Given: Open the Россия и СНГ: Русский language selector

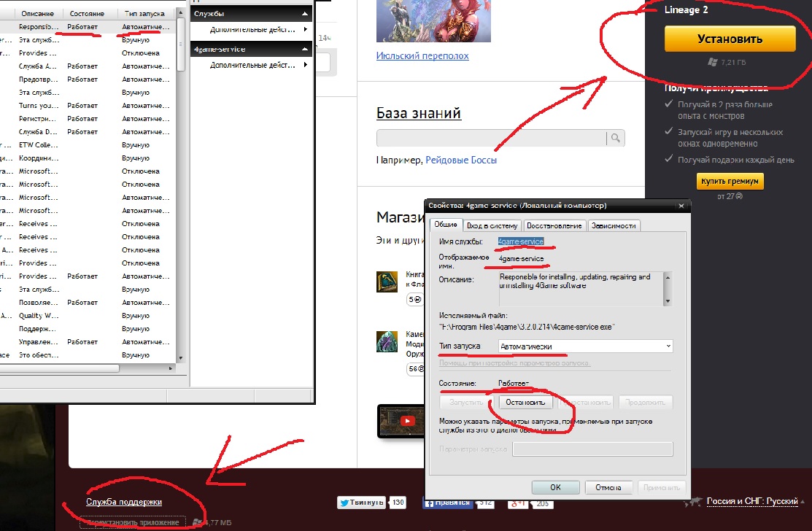Looking at the screenshot, I should coord(752,501).
